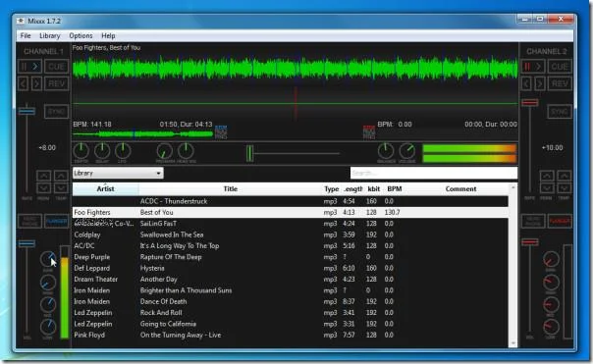The height and width of the screenshot is (364, 593).
Task: Click the Channel 1 mid EQ knob
Action: tap(48, 305)
